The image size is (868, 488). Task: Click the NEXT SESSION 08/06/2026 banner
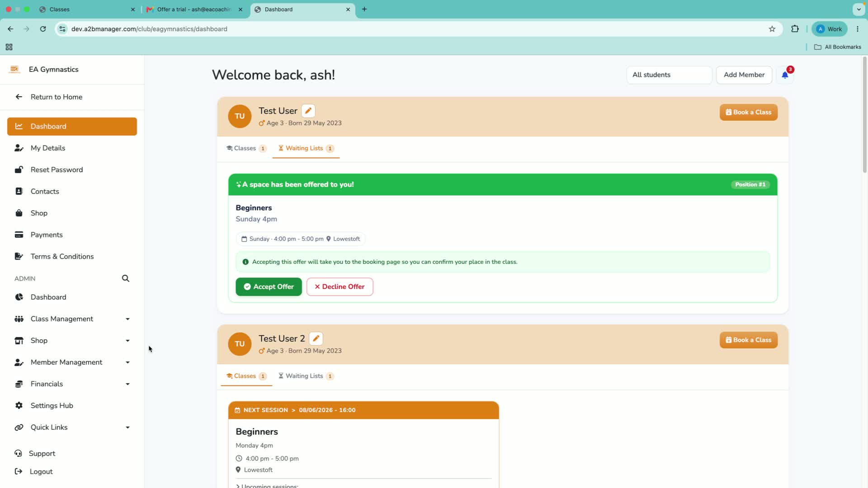coord(363,410)
